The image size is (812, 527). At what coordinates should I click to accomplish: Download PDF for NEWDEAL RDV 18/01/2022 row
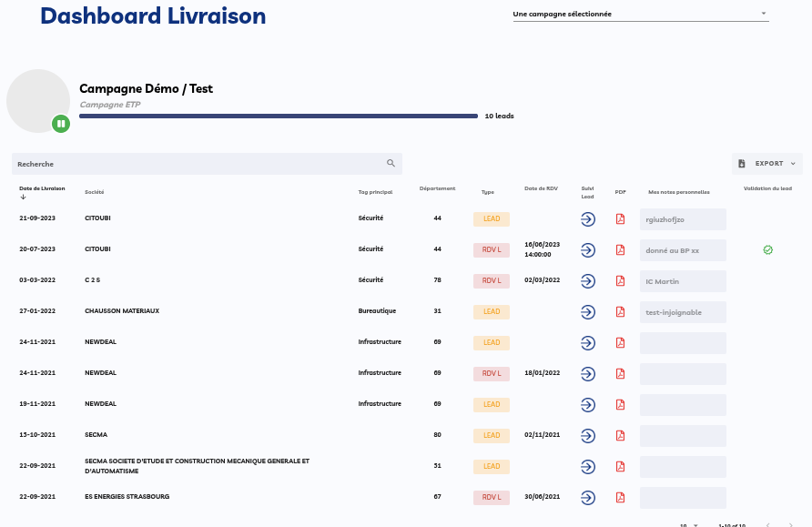620,374
